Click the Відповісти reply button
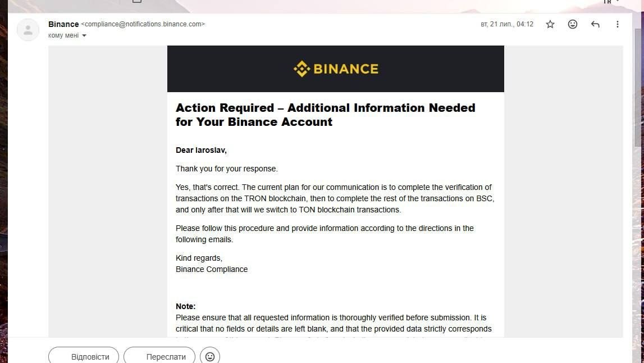This screenshot has height=363, width=644. [x=84, y=356]
